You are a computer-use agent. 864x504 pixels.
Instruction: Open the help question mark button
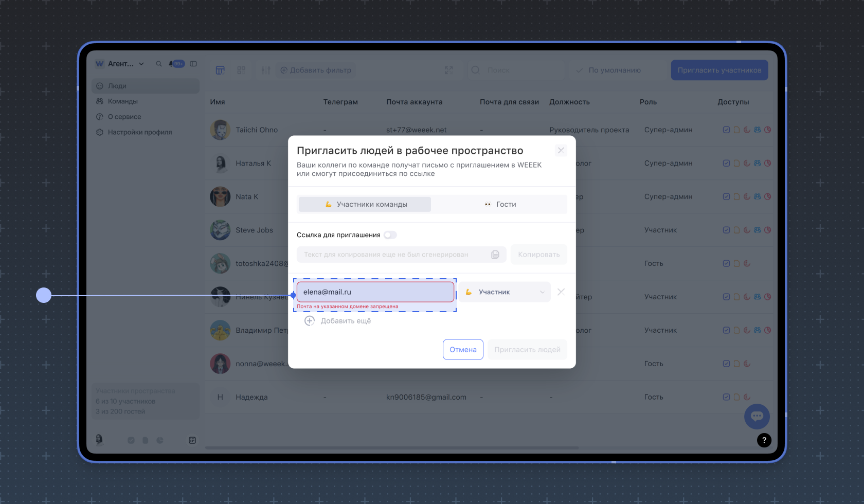coord(764,440)
